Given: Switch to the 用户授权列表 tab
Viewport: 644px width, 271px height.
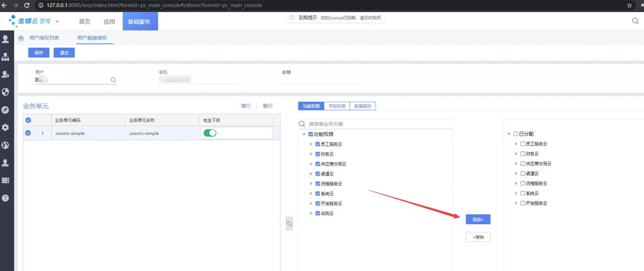Looking at the screenshot, I should pyautogui.click(x=44, y=38).
